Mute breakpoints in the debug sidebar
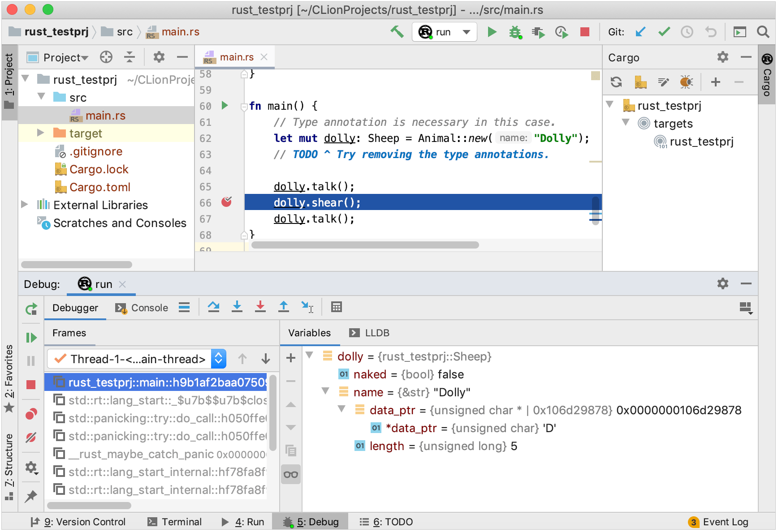778x532 pixels. [x=31, y=437]
